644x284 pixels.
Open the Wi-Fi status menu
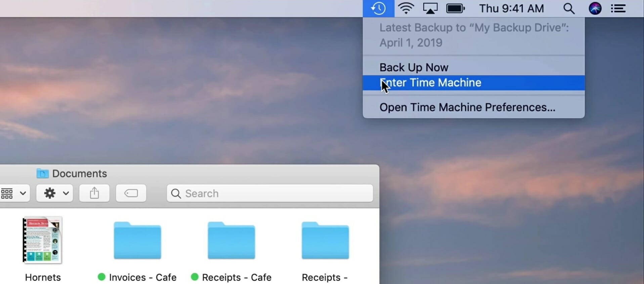point(406,8)
